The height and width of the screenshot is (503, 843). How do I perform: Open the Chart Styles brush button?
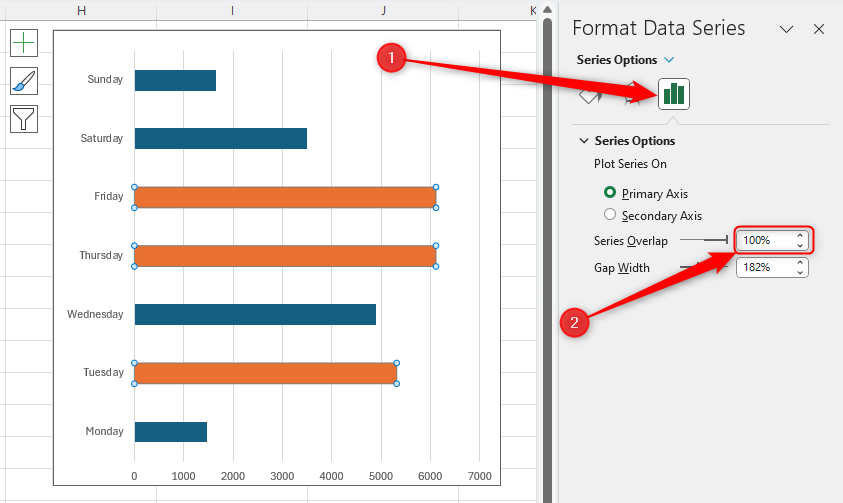[24, 81]
